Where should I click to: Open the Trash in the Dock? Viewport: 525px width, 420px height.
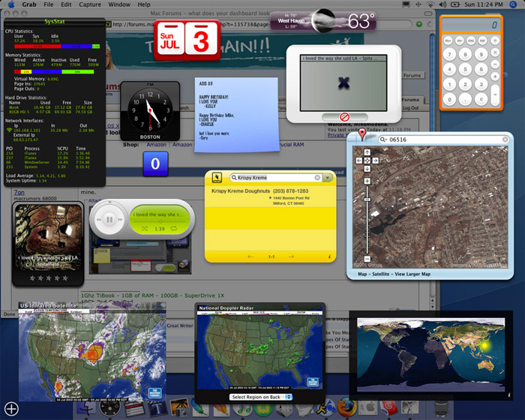[442, 409]
